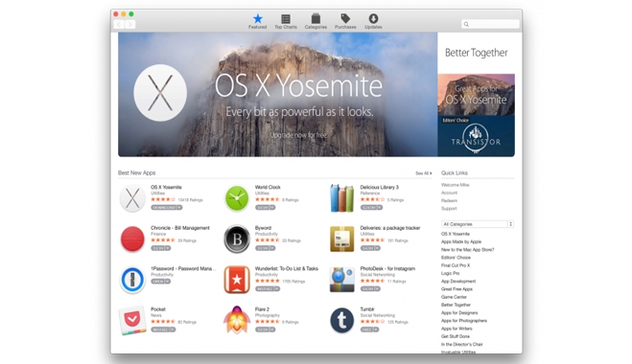Click the Open button for 1Password
The height and width of the screenshot is (364, 632).
point(161,281)
